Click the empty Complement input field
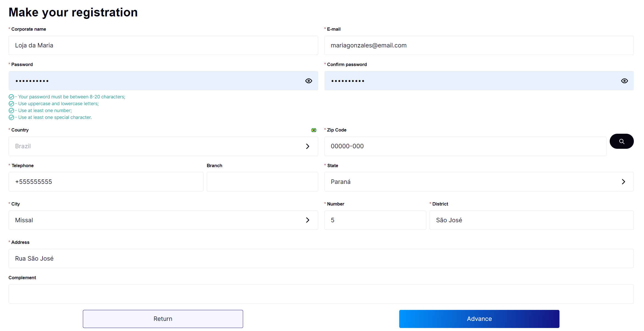The height and width of the screenshot is (331, 644). [321, 294]
